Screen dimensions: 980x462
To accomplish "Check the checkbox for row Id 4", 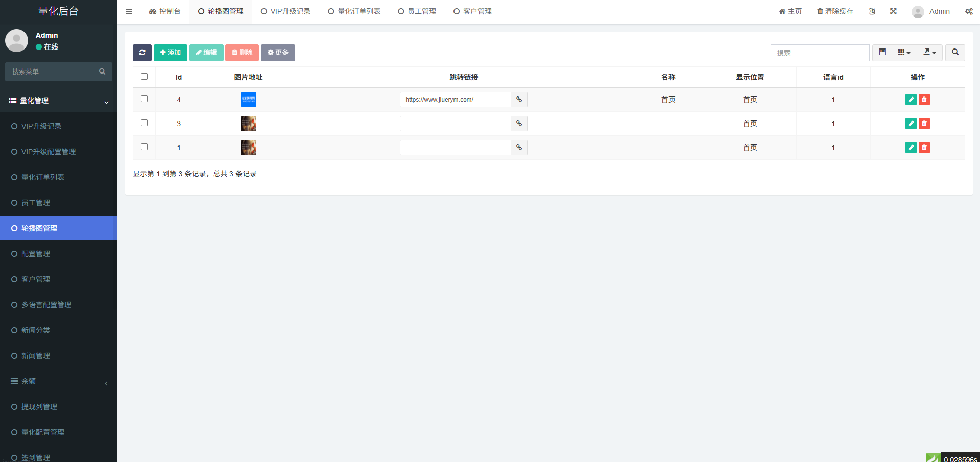I will click(144, 99).
